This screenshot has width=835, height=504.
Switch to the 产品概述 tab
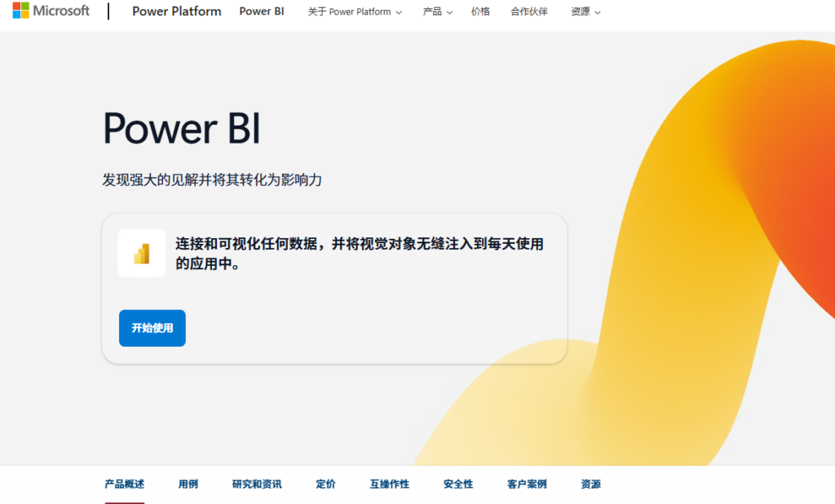pyautogui.click(x=125, y=484)
